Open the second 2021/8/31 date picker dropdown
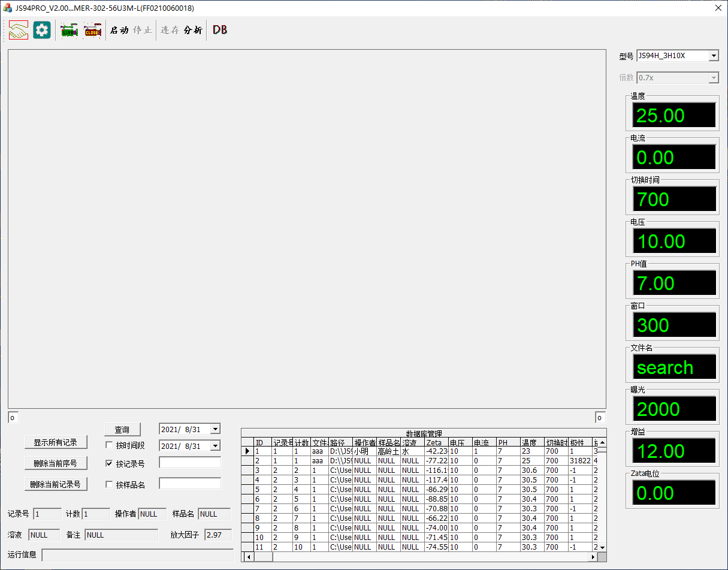This screenshot has height=570, width=728. (x=215, y=446)
